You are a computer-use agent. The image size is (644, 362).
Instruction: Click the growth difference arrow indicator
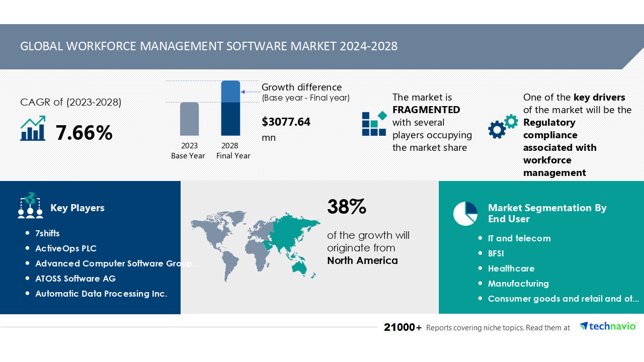point(250,92)
